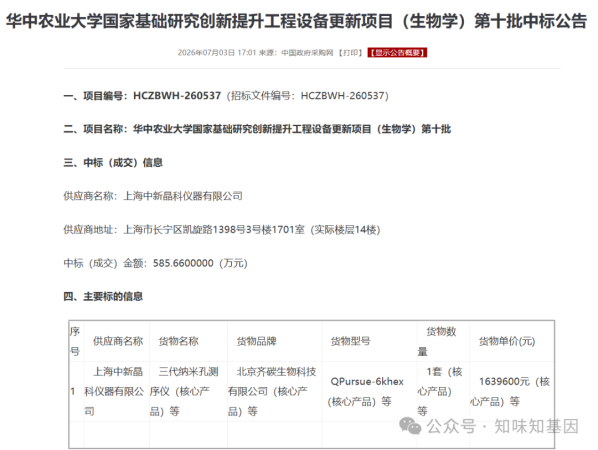Click the red 显示公告概要 button
Viewport: 598px width, 450px height.
397,53
